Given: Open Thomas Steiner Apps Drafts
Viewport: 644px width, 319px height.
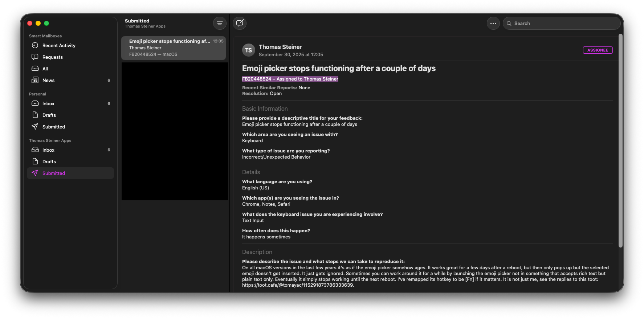Looking at the screenshot, I should tap(49, 161).
